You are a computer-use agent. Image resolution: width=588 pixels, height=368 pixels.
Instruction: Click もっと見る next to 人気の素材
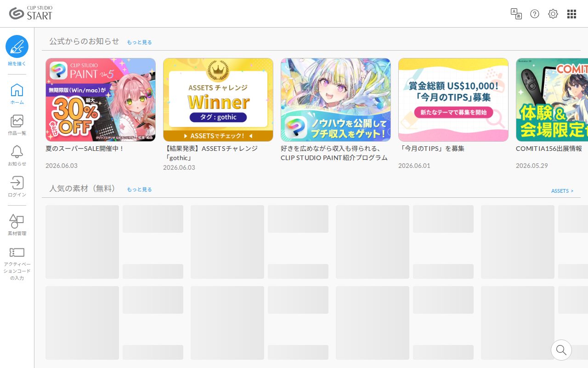click(139, 190)
